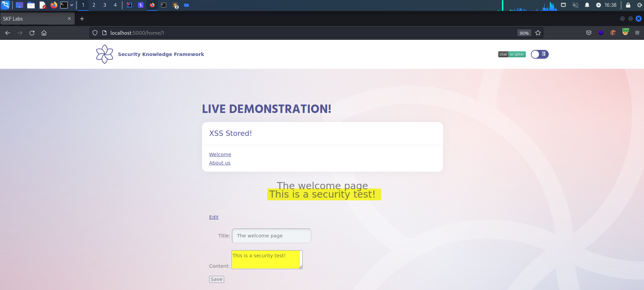Reset the 90% zoom level badge
644x290 pixels.
pos(524,33)
